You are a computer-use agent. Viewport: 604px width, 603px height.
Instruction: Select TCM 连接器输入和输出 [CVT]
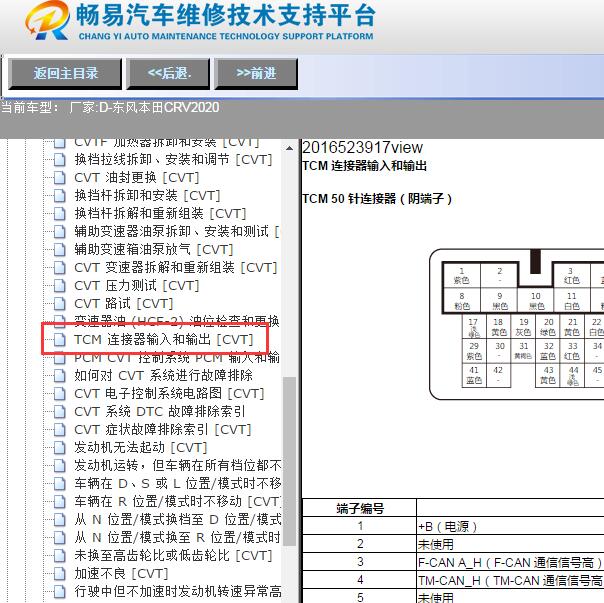(164, 339)
